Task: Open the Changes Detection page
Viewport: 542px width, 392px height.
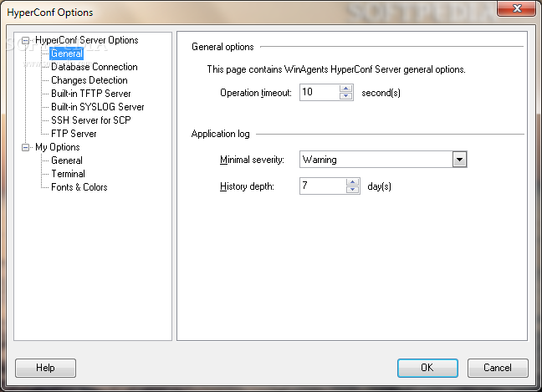Action: click(x=89, y=80)
